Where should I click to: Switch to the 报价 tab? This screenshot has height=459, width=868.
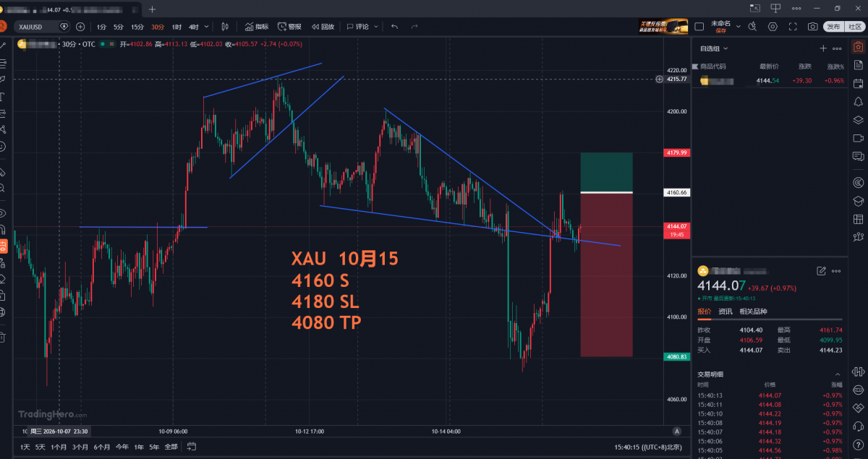[704, 312]
